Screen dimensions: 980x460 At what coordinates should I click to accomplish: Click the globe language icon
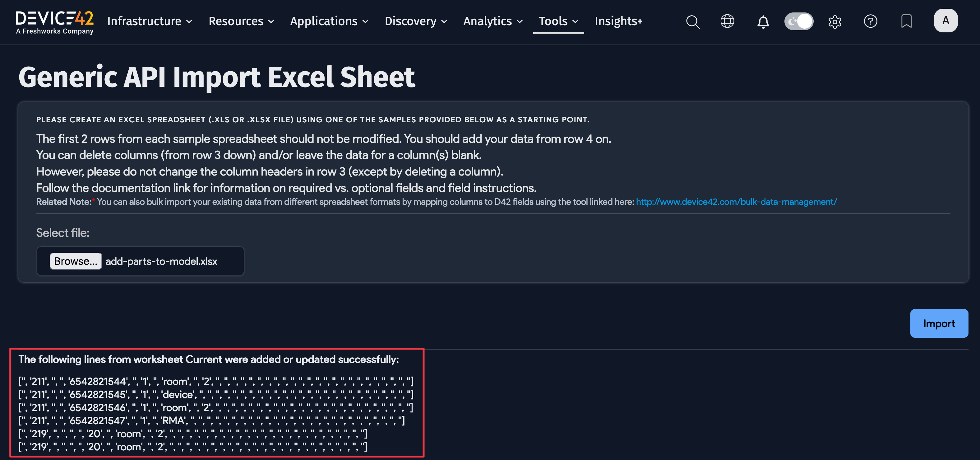coord(728,22)
